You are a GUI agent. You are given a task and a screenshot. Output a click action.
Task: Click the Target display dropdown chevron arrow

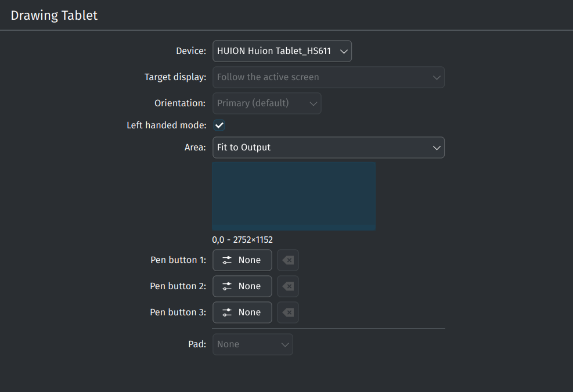coord(437,77)
